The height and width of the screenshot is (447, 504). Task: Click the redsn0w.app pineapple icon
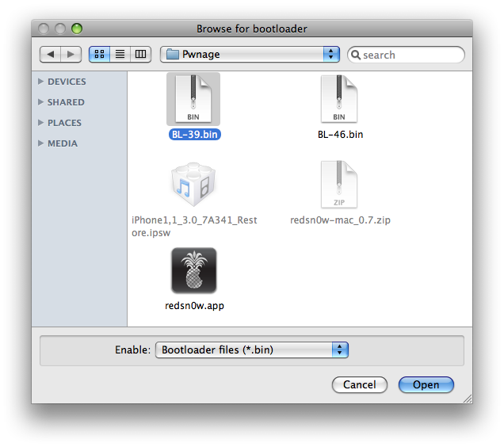(193, 271)
